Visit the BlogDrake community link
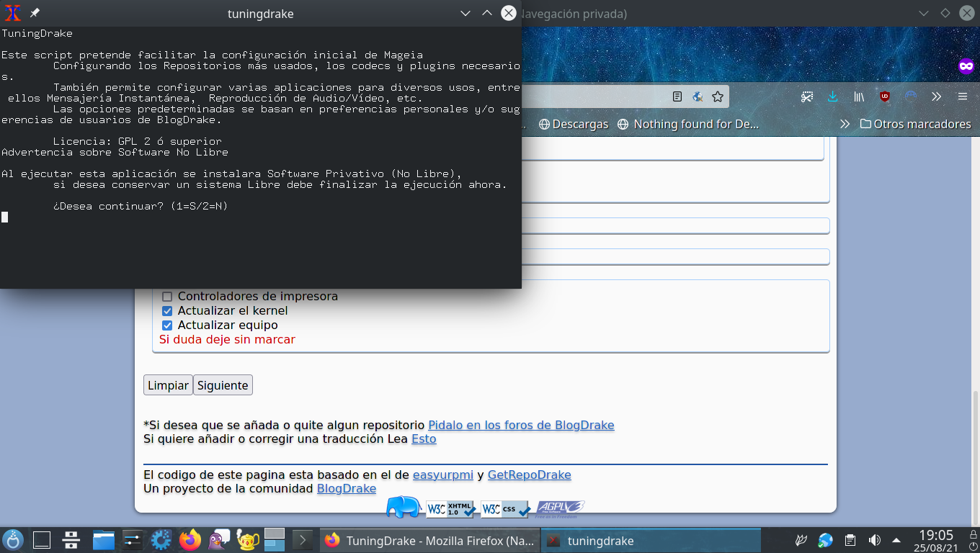Image resolution: width=980 pixels, height=553 pixels. coord(347,488)
